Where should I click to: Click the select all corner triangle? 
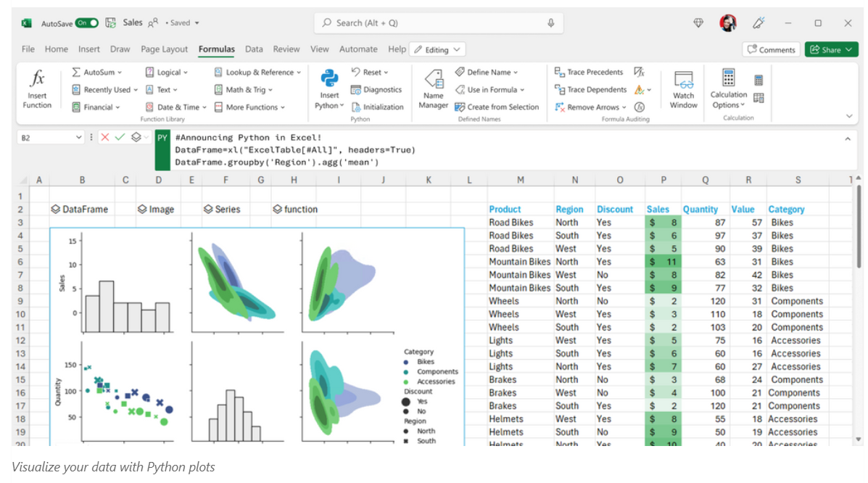point(23,180)
